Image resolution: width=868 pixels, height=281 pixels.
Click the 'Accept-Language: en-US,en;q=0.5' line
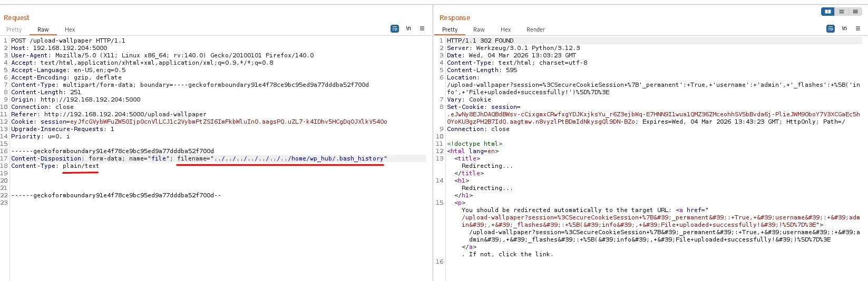(x=69, y=70)
